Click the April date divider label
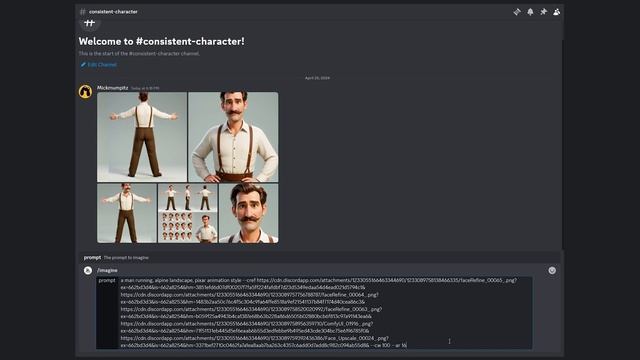The width and height of the screenshot is (640, 360). pyautogui.click(x=317, y=78)
